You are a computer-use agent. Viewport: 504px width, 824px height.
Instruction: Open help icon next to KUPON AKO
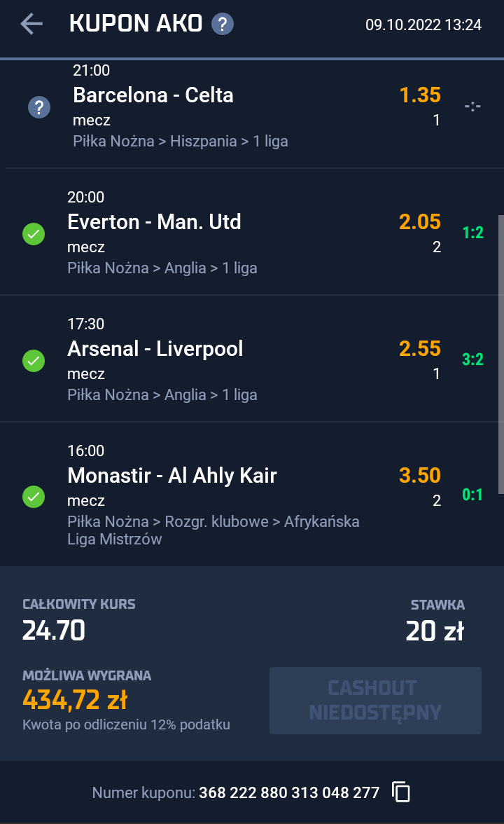pos(223,25)
